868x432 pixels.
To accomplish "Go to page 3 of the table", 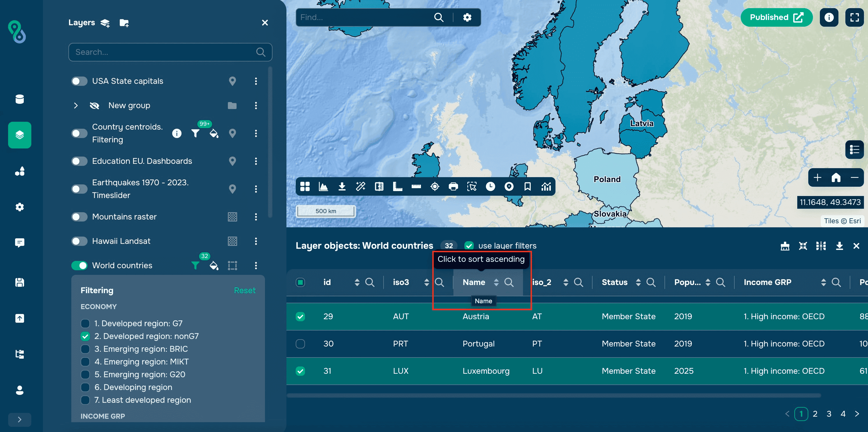I will (829, 414).
